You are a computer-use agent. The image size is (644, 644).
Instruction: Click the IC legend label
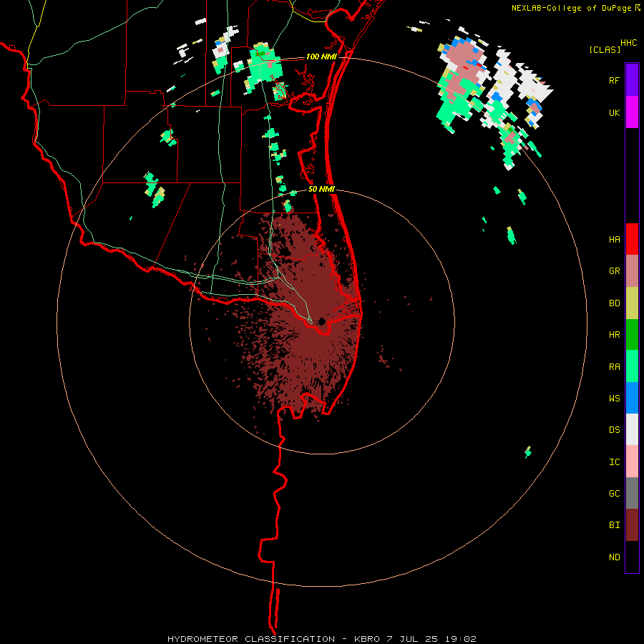614,462
